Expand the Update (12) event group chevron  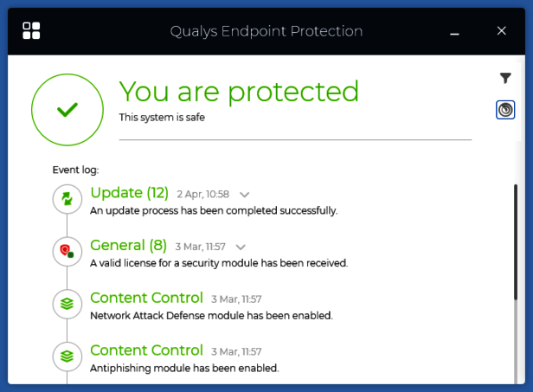pyautogui.click(x=244, y=195)
